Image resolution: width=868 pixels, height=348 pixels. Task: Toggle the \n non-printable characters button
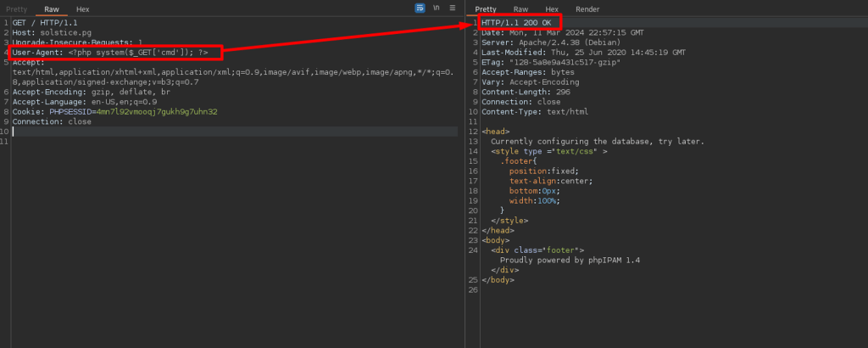click(437, 8)
